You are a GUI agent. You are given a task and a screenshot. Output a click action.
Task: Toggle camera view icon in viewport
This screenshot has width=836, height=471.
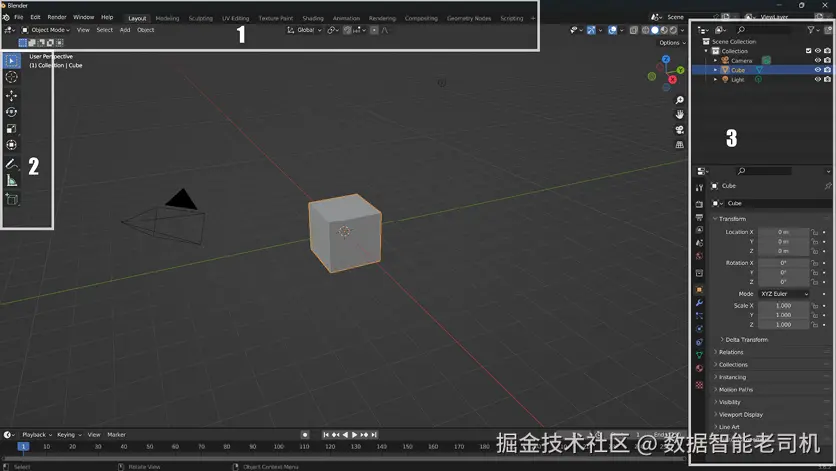click(679, 130)
